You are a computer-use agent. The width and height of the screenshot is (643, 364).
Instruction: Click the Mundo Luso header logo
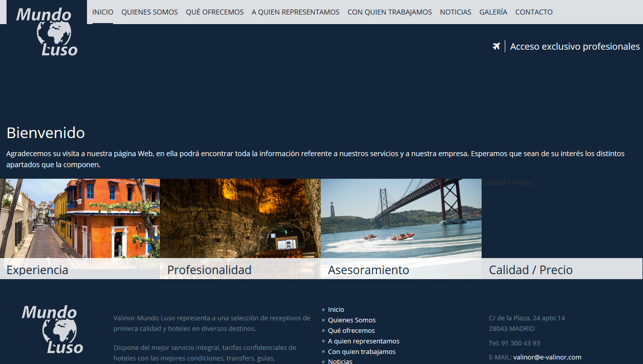[47, 31]
